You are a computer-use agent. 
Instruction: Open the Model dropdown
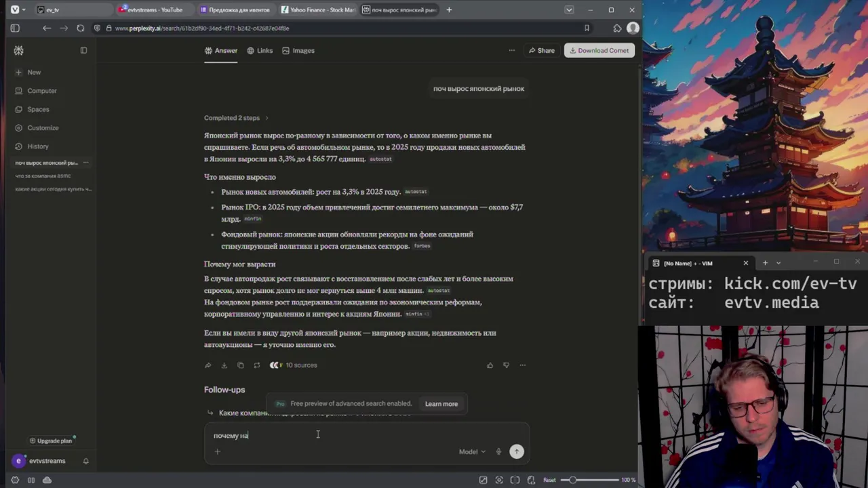pyautogui.click(x=472, y=452)
